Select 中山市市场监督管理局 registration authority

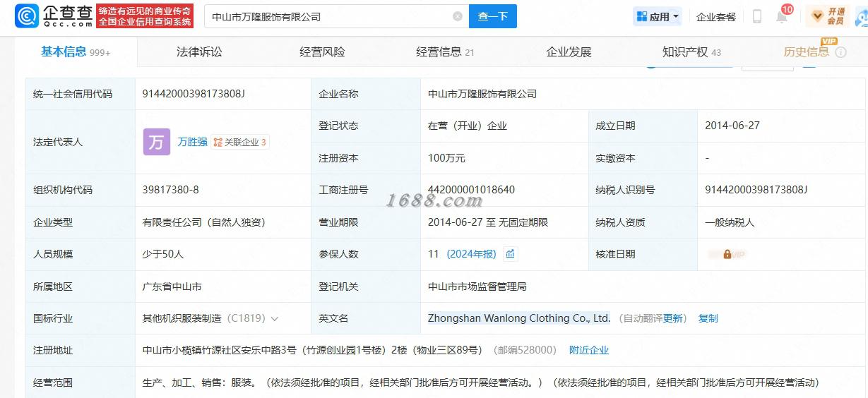477,287
